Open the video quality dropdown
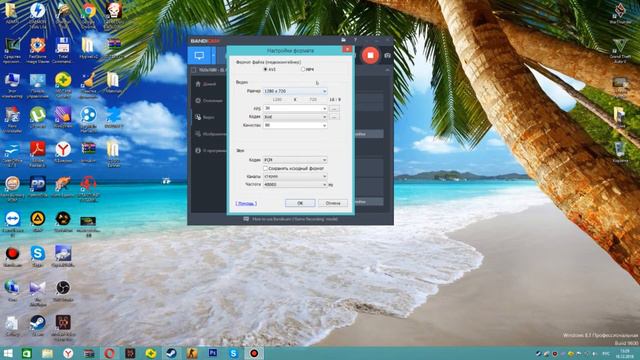This screenshot has height=360, width=640. [x=295, y=125]
